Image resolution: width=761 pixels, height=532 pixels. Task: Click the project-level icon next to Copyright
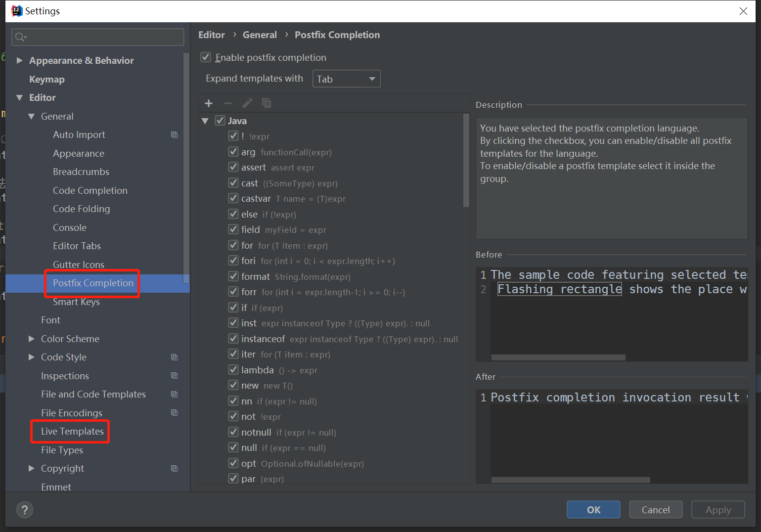pos(174,469)
